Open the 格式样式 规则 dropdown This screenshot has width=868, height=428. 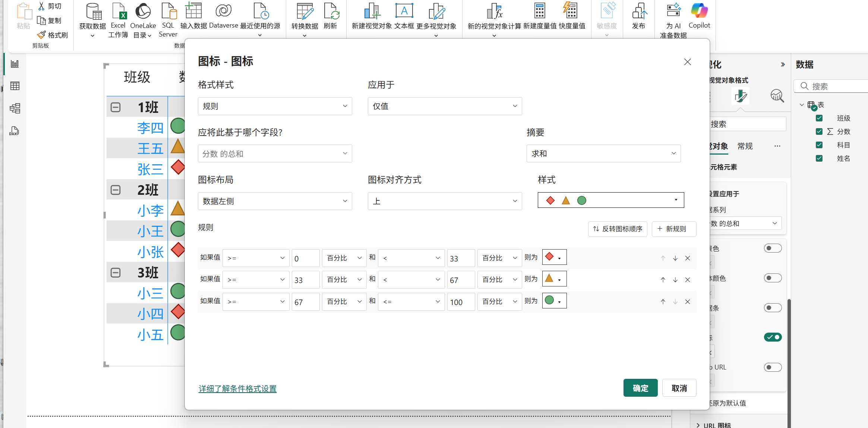[275, 106]
